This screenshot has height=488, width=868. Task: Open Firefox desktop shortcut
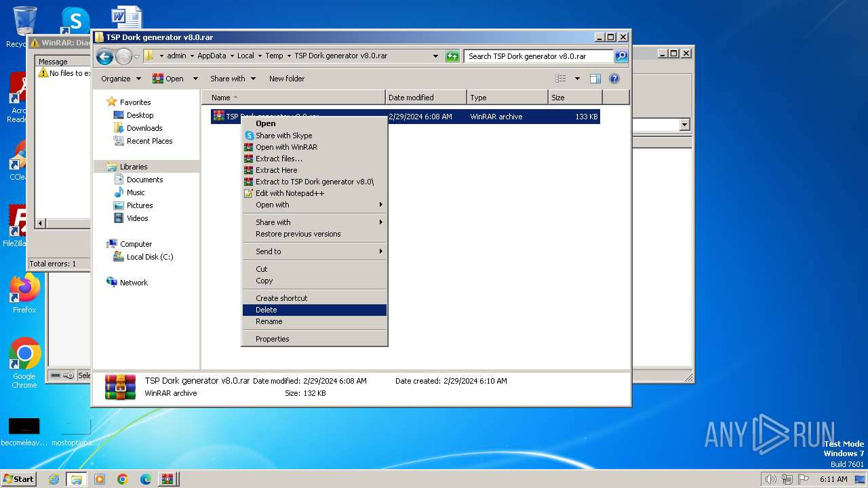tap(24, 294)
